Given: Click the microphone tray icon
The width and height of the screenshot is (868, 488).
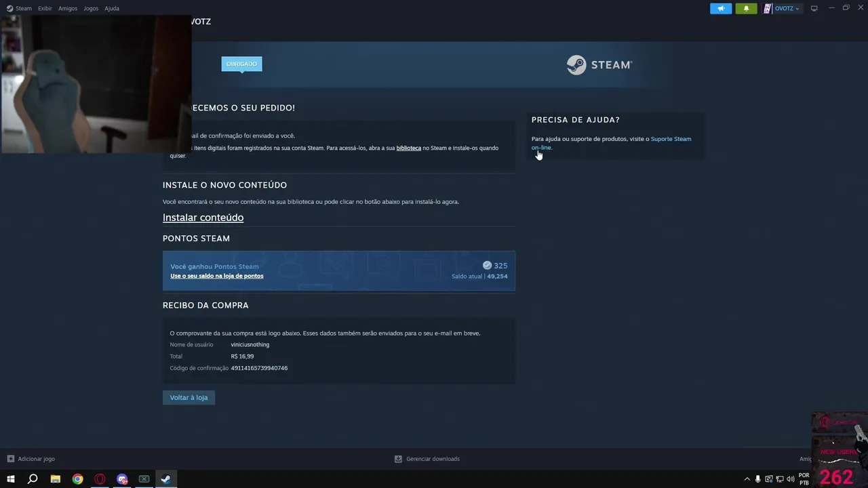Looking at the screenshot, I should (x=758, y=479).
